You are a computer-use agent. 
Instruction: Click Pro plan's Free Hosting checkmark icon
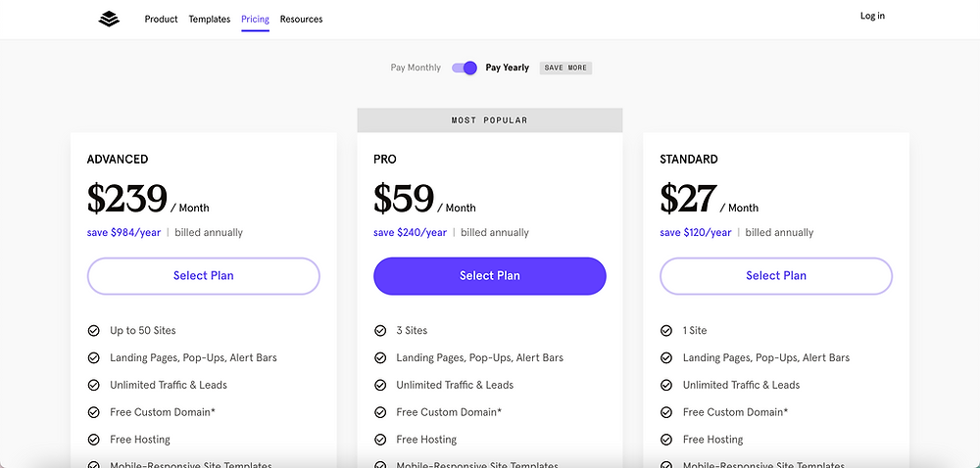coord(380,440)
